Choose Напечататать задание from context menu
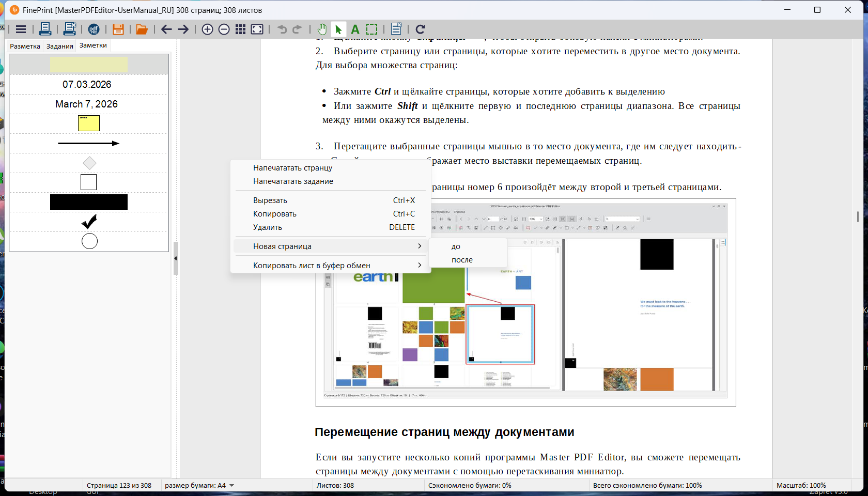Image resolution: width=868 pixels, height=496 pixels. tap(293, 181)
